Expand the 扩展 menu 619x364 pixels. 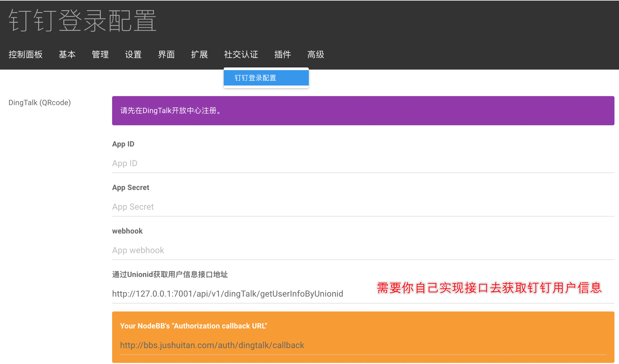coord(199,55)
